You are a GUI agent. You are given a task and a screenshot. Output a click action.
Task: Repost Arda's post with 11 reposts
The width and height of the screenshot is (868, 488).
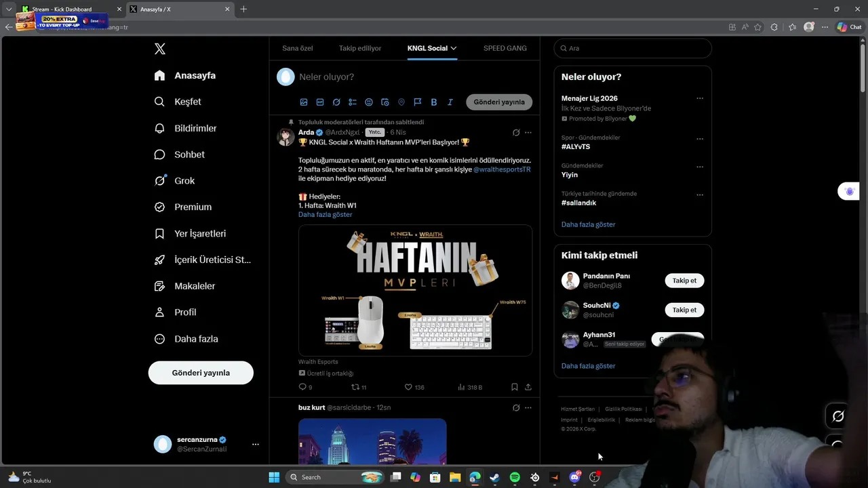358,387
